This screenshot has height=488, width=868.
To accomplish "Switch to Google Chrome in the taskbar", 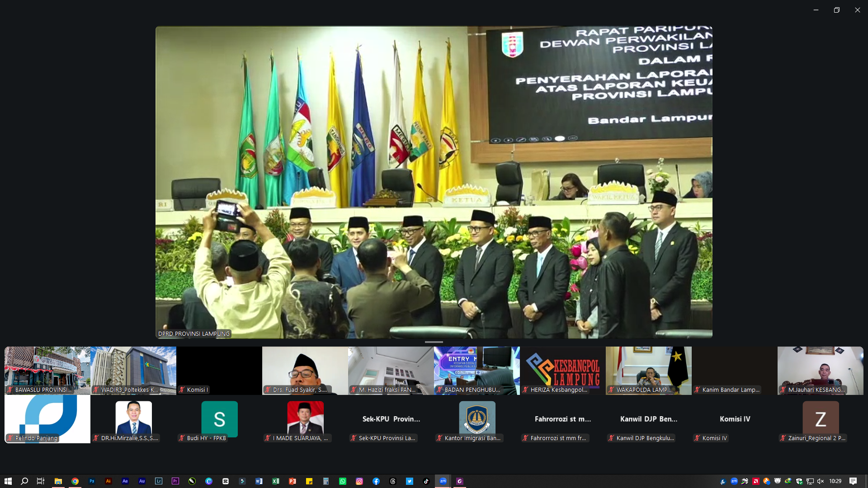I will (75, 481).
